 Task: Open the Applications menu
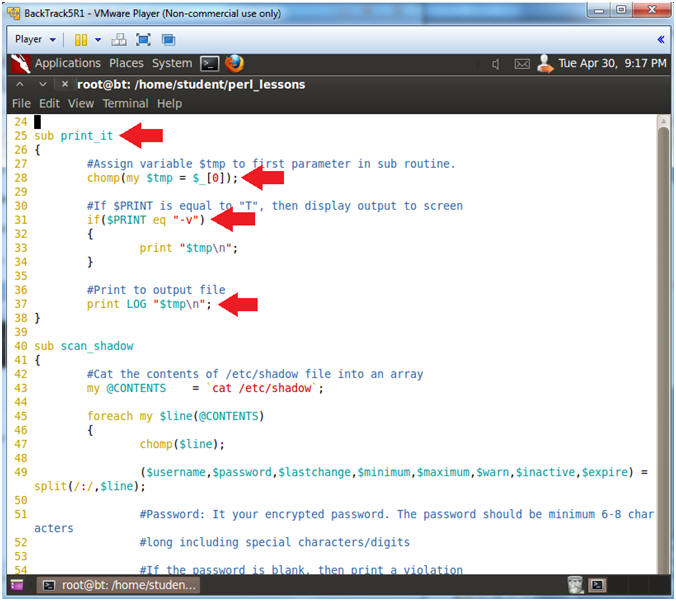click(68, 63)
